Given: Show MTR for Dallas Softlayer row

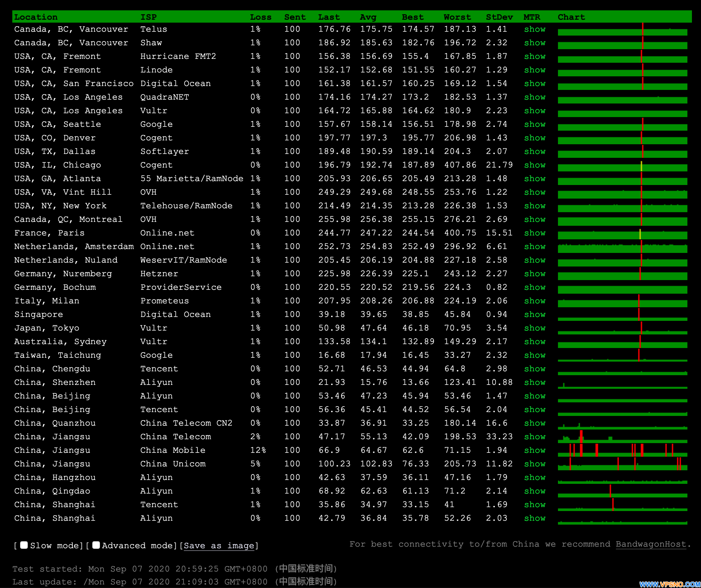Looking at the screenshot, I should point(535,152).
